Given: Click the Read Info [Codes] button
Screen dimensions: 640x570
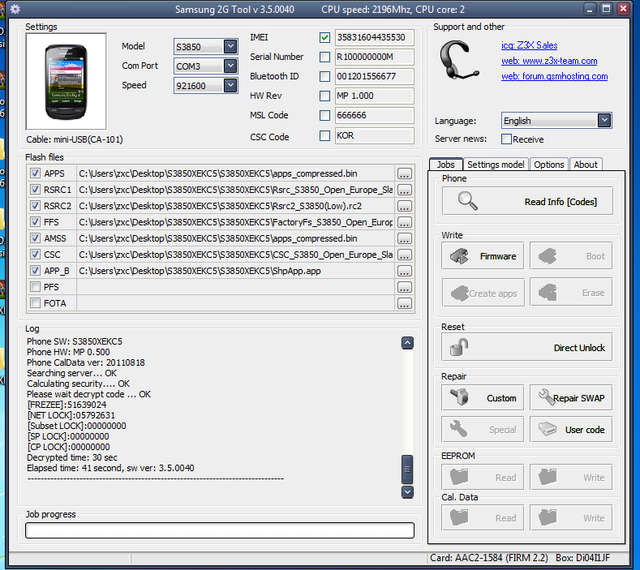Looking at the screenshot, I should pos(527,201).
